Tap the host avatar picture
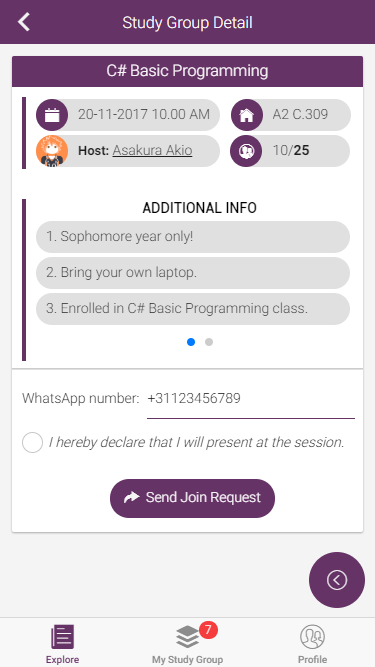This screenshot has height=667, width=375. pos(52,151)
